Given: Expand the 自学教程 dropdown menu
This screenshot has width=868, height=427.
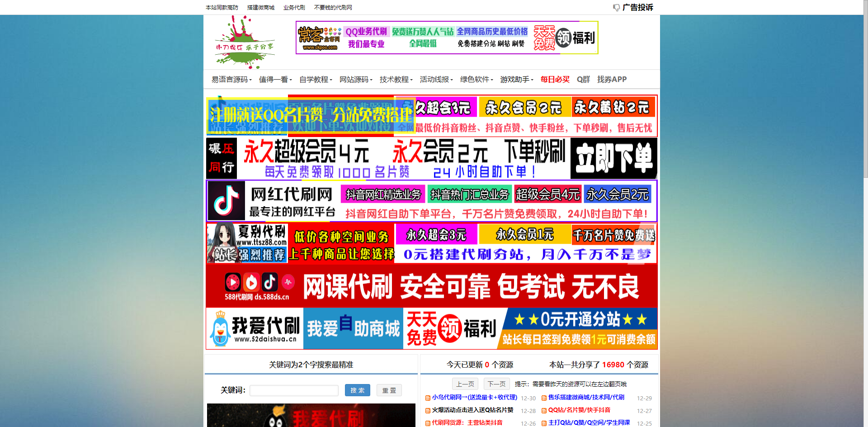Looking at the screenshot, I should pyautogui.click(x=316, y=80).
